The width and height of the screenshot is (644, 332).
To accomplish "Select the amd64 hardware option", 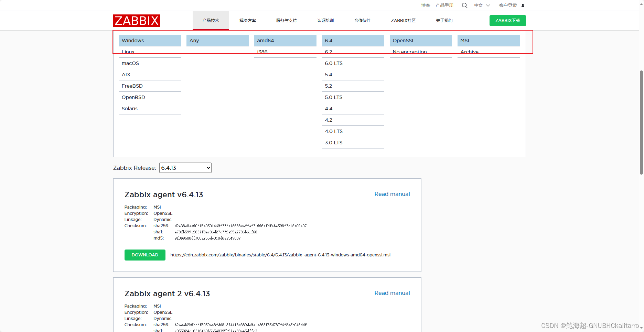I will point(286,41).
